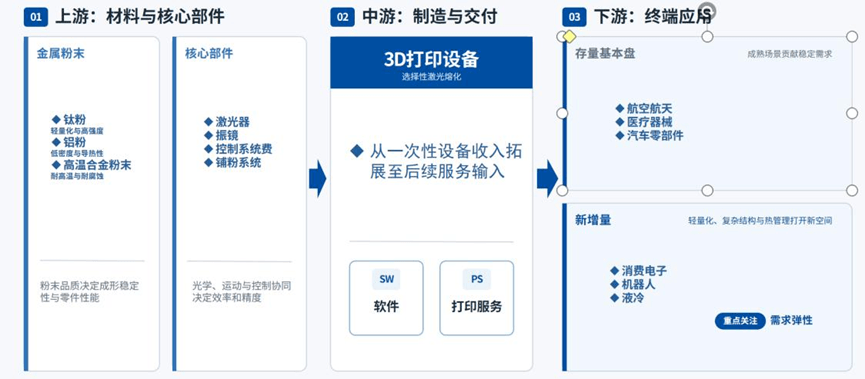
Task: Click the 铝粉 bullet item
Action: (x=69, y=142)
